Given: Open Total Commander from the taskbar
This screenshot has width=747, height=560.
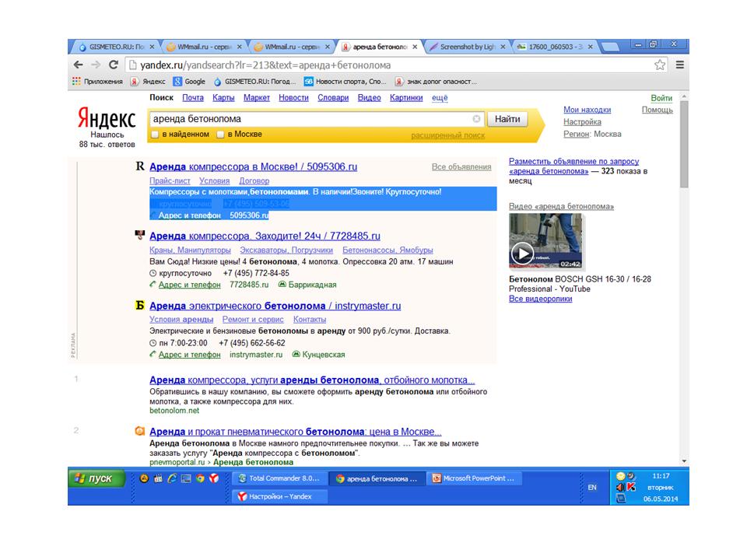Looking at the screenshot, I should coord(279,478).
